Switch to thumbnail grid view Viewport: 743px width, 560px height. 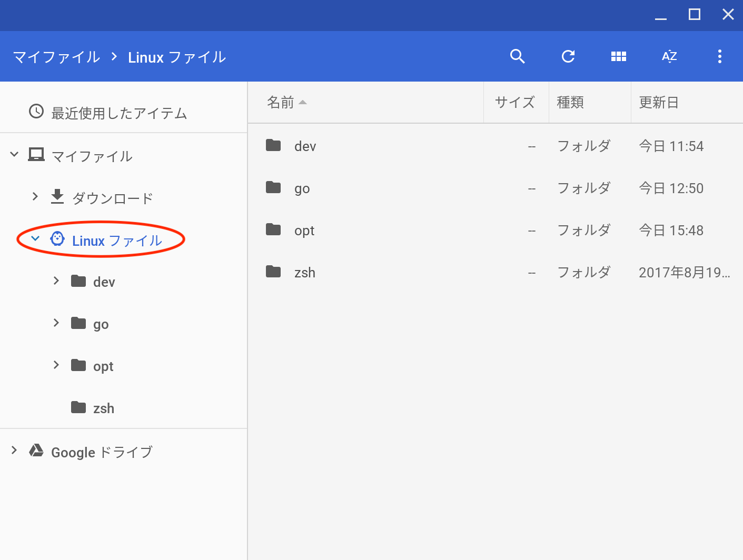point(619,56)
